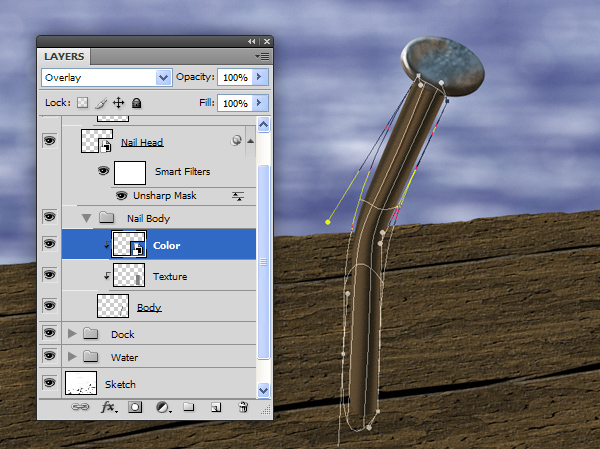Open the Fill slider arrow
Image resolution: width=600 pixels, height=449 pixels.
click(259, 103)
